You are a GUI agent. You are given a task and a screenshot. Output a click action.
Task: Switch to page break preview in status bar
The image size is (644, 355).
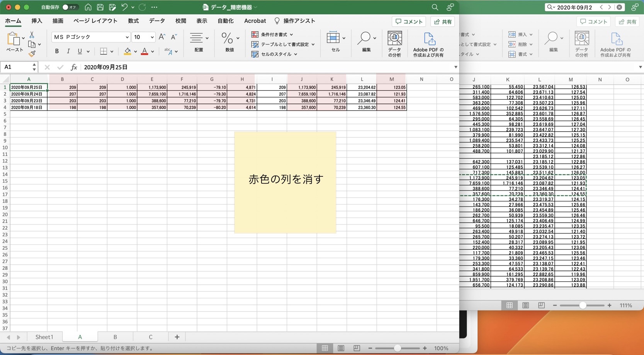click(x=357, y=348)
